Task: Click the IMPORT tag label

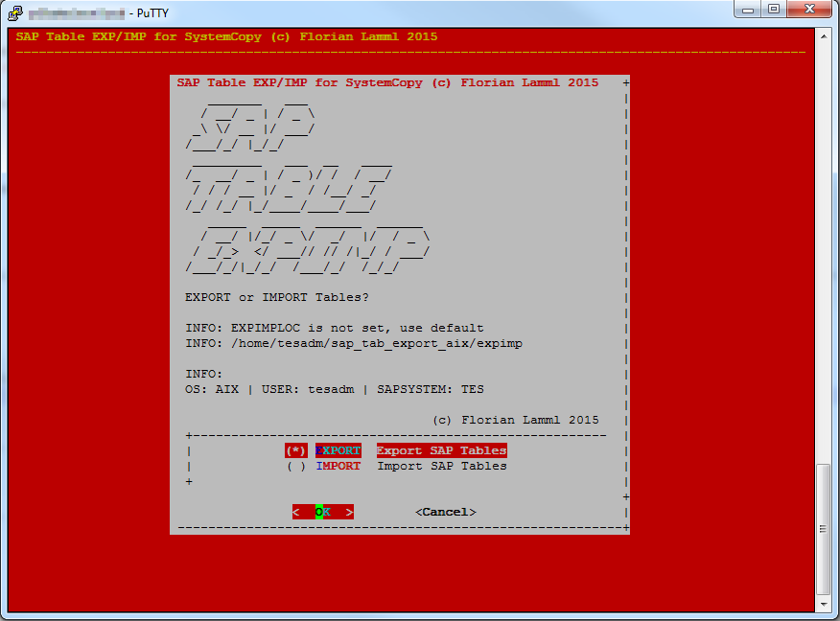Action: 338,467
